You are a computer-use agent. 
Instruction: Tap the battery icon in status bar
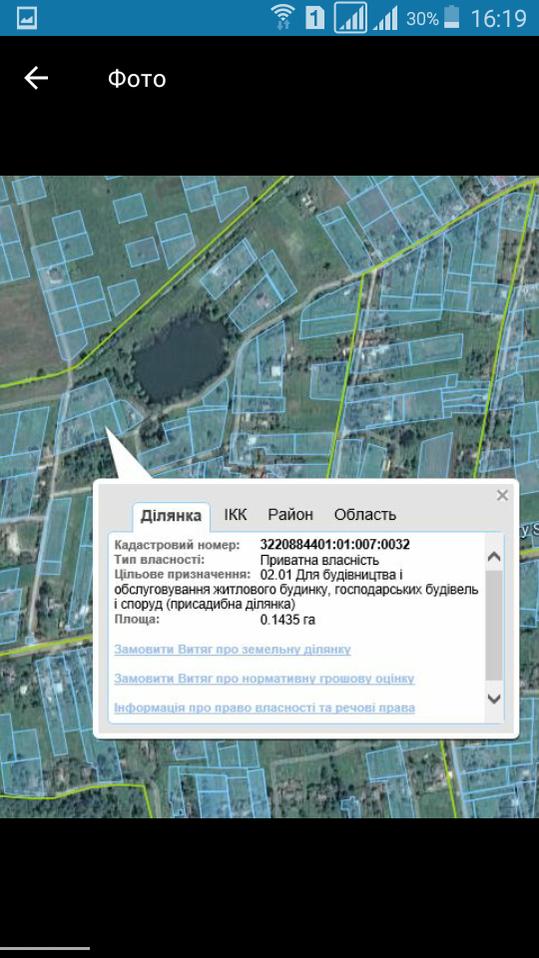(451, 17)
